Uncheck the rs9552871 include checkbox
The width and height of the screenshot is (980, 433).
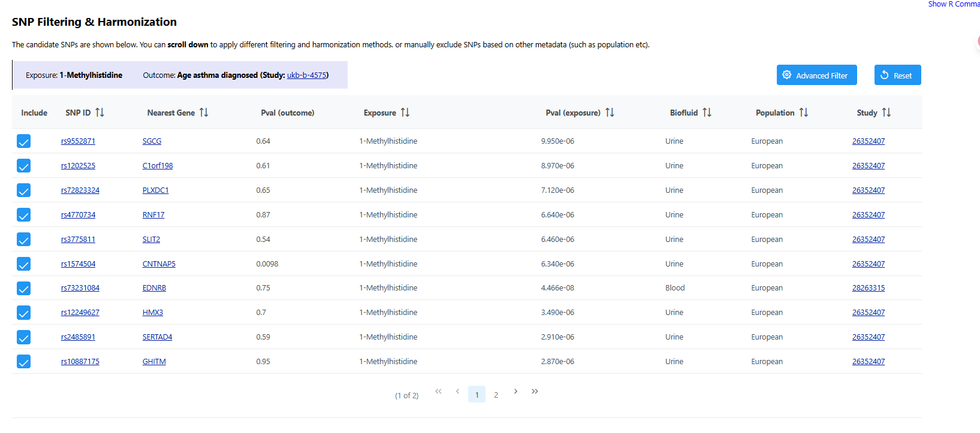(x=23, y=141)
